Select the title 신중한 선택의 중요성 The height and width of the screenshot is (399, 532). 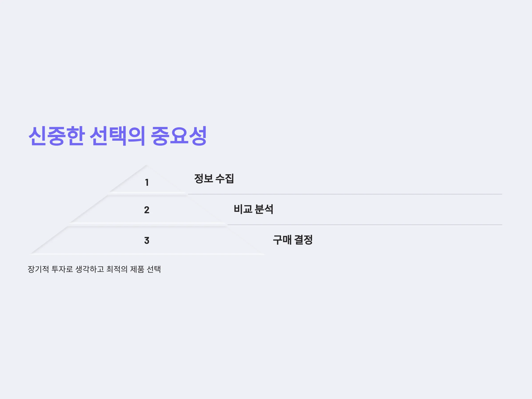click(x=118, y=136)
